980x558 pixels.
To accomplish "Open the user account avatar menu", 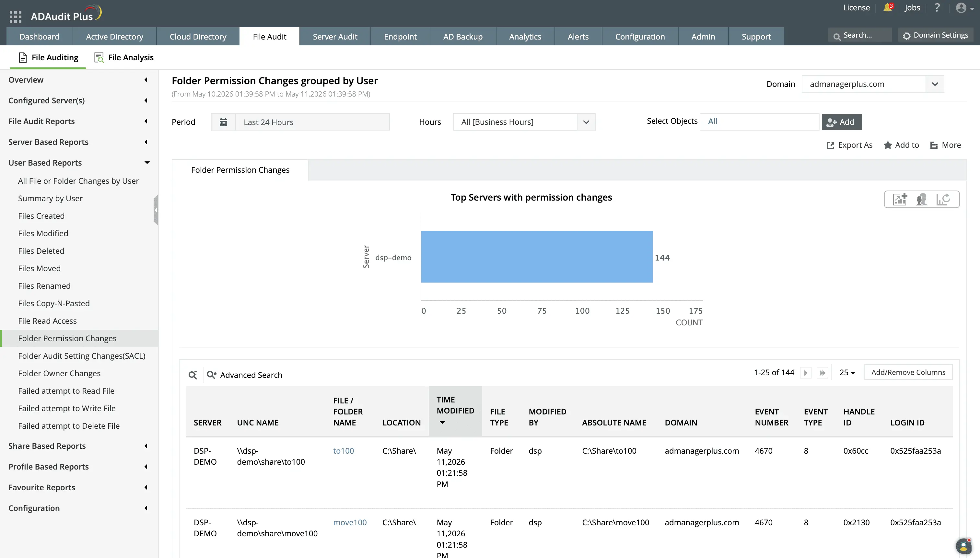I will (x=964, y=8).
